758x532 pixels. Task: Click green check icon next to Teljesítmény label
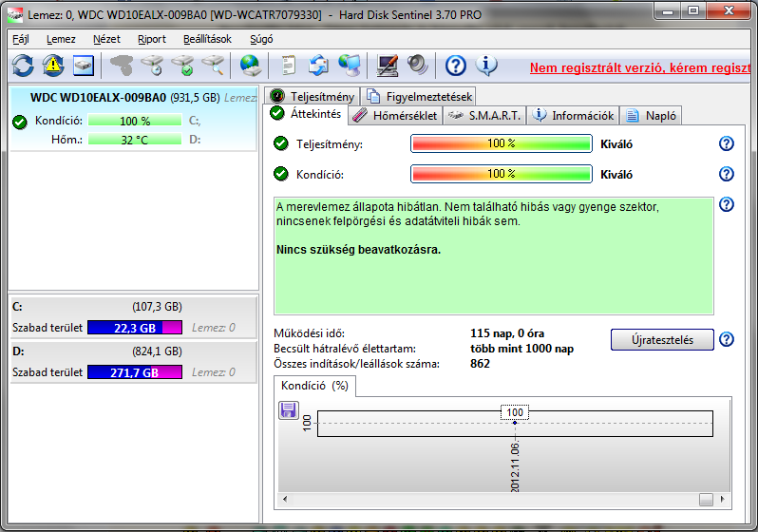281,143
